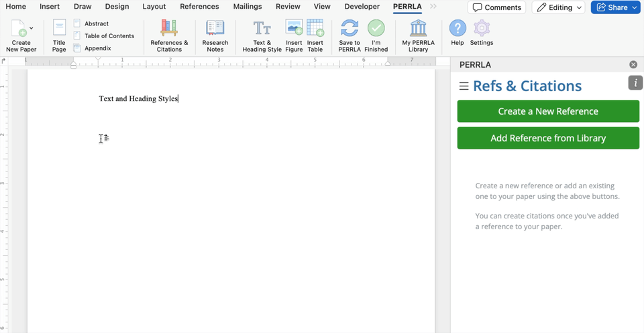Click the right indent marker on the ruler
The height and width of the screenshot is (333, 644).
coord(388,63)
